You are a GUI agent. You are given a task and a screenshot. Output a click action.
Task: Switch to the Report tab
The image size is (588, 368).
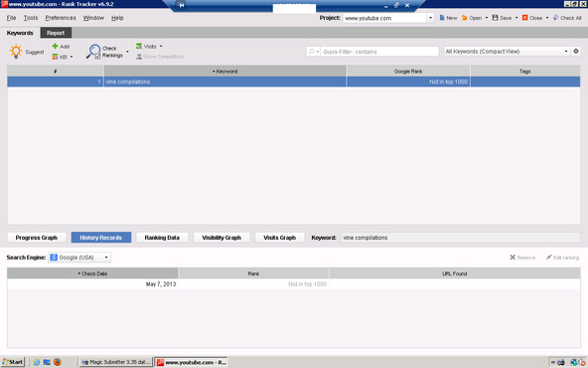tap(56, 33)
